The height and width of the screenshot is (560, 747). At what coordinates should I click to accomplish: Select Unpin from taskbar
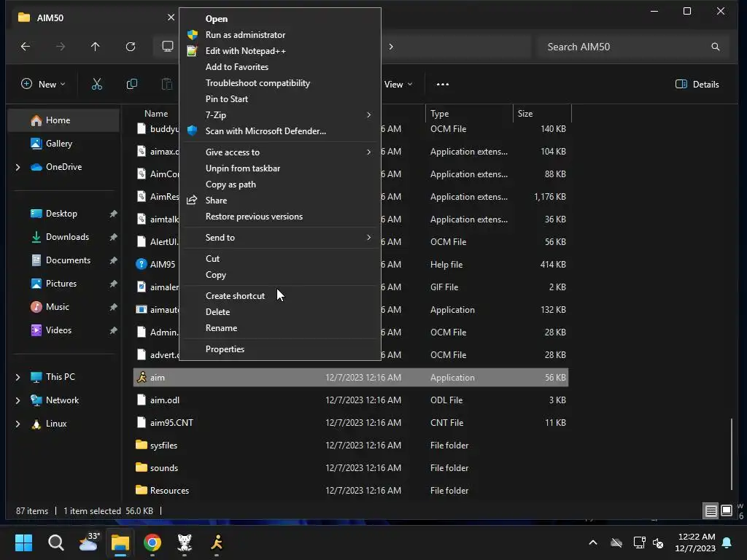pyautogui.click(x=280, y=168)
